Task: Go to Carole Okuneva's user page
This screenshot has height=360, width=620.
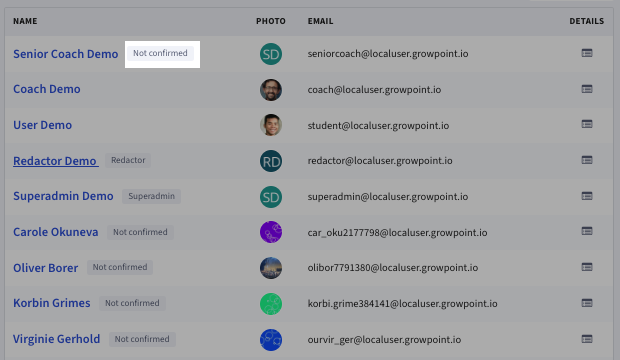Action: coord(56,232)
